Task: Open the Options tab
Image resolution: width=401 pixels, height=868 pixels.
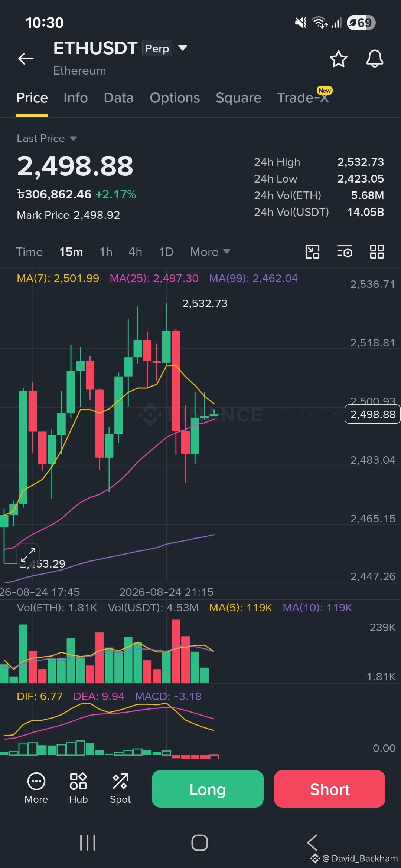Action: coord(175,98)
